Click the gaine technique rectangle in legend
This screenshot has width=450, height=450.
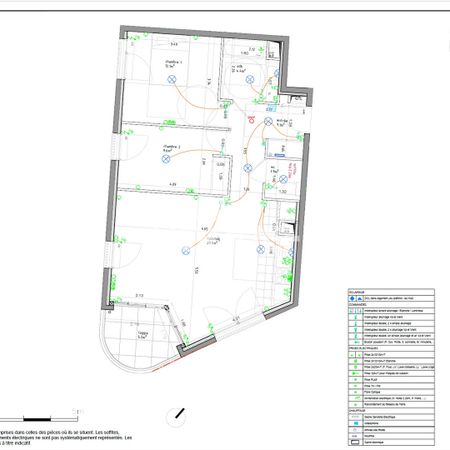pyautogui.click(x=356, y=442)
